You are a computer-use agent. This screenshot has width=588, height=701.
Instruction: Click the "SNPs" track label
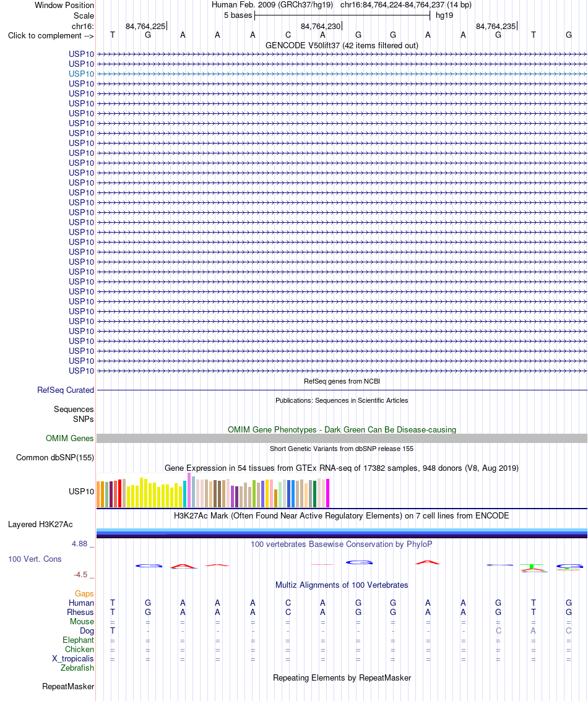pos(84,419)
